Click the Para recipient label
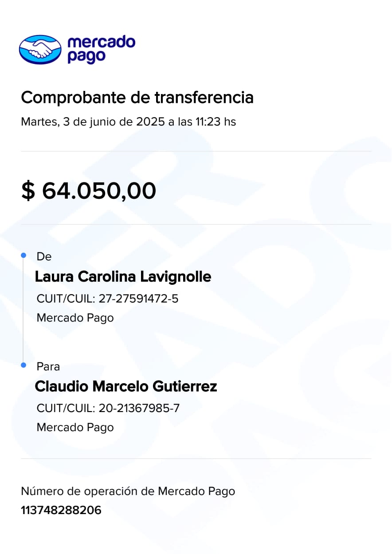392x554 pixels. pos(48,367)
